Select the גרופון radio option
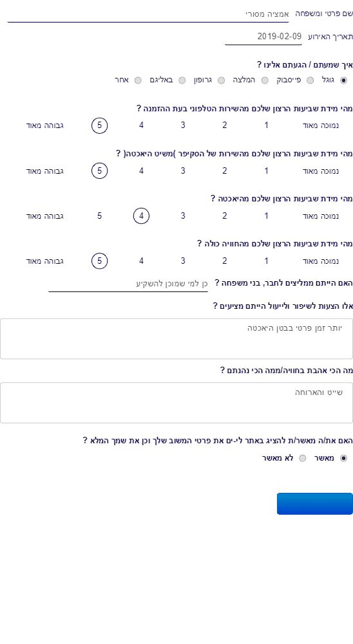Image resolution: width=353 pixels, height=644 pixels. point(221,80)
